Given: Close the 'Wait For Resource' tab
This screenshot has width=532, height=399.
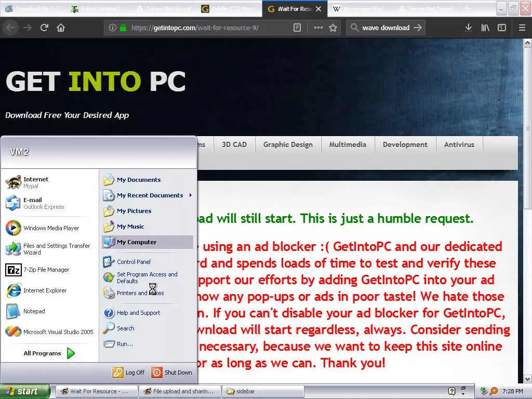Looking at the screenshot, I should point(318,9).
